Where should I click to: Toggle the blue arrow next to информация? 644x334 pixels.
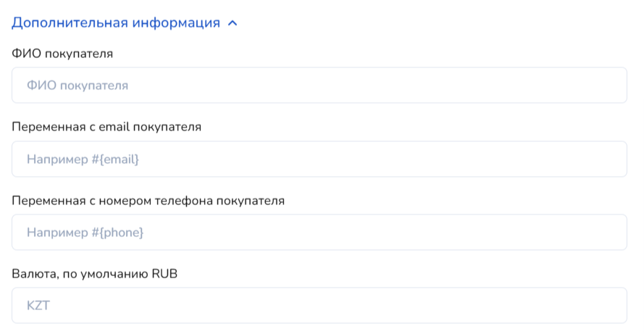[233, 23]
